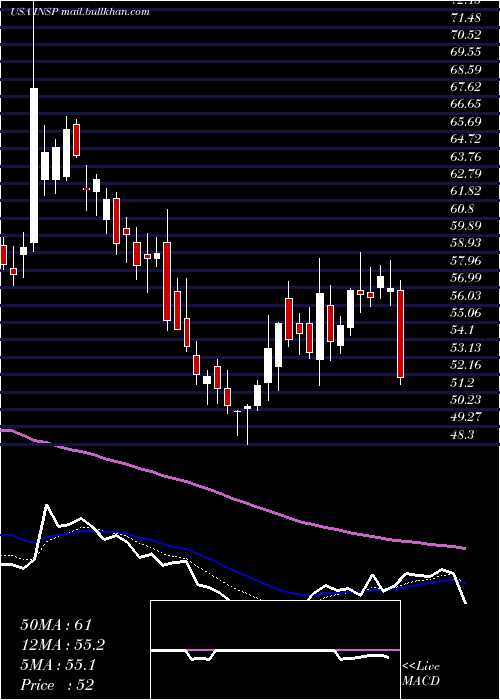Viewport: 500px width, 700px height.
Task: Click the 59.89 price axis label
Action: (x=467, y=226)
